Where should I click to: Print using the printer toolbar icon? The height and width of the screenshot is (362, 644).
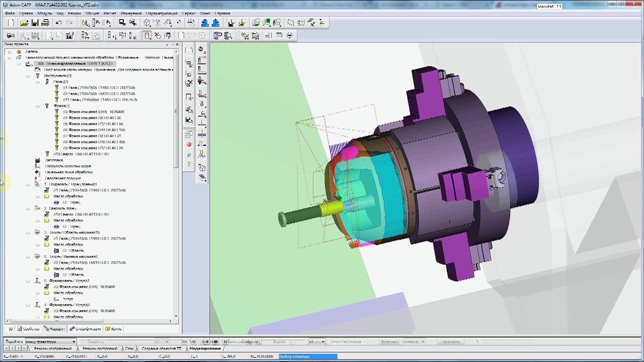45,23
